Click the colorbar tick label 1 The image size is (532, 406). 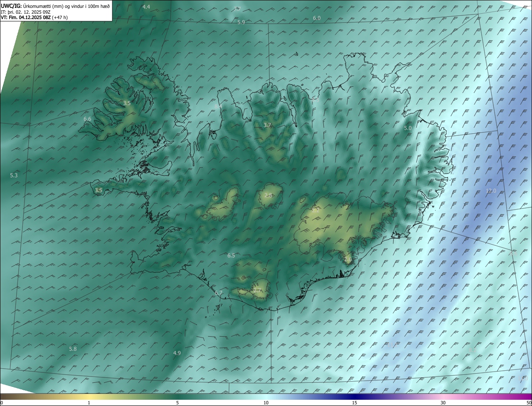89,403
